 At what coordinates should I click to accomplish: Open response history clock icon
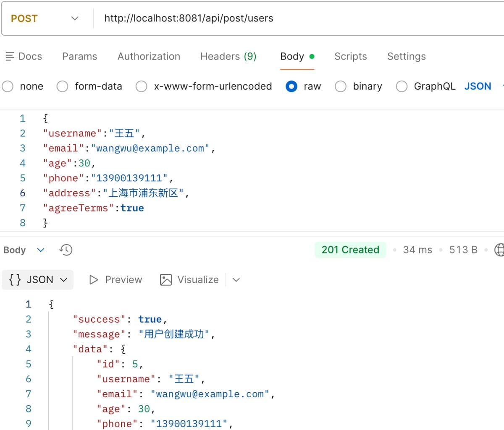click(66, 250)
